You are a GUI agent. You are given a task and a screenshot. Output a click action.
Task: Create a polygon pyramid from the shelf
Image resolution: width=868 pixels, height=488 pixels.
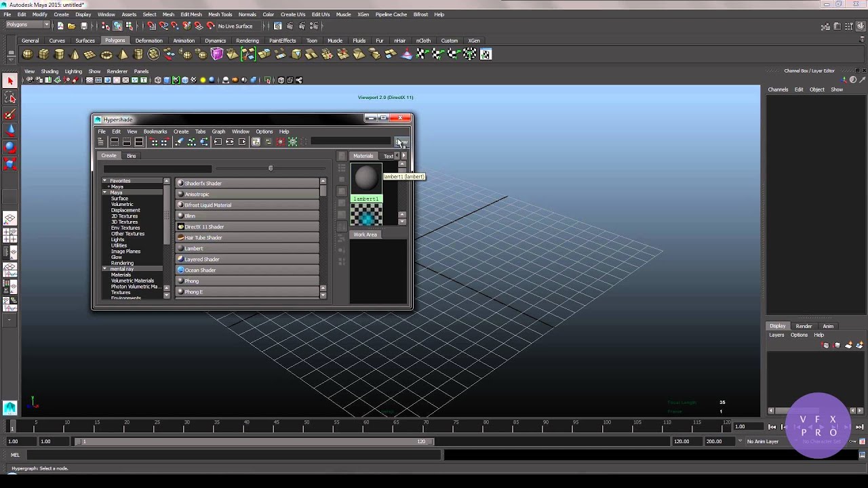pos(123,54)
